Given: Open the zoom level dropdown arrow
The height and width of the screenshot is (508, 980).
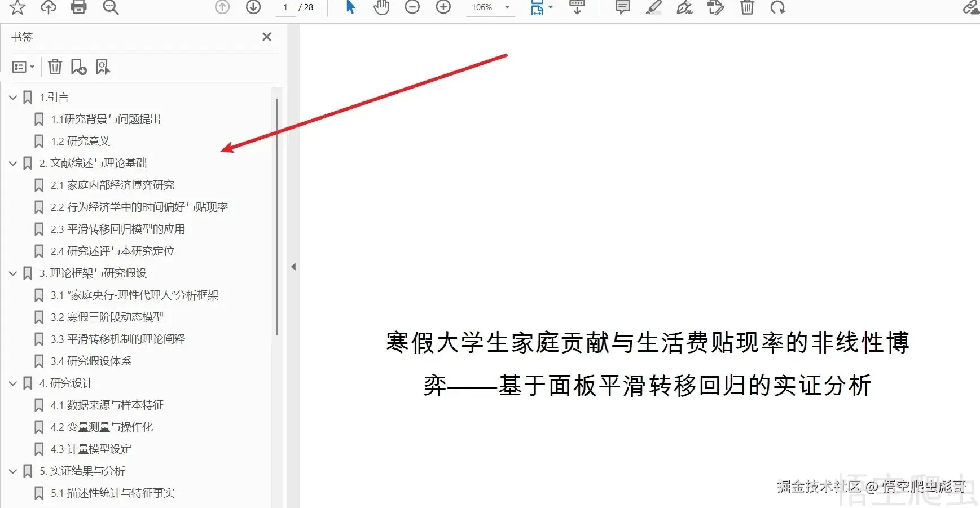Looking at the screenshot, I should (x=507, y=7).
